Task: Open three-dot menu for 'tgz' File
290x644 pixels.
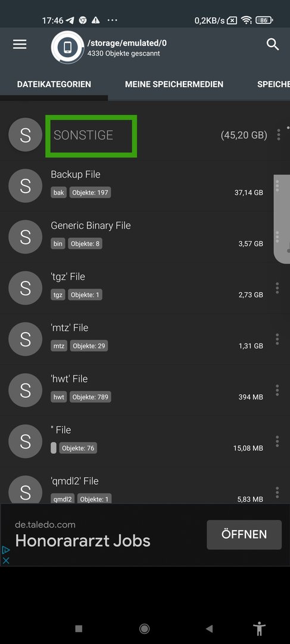Action: pos(277,288)
